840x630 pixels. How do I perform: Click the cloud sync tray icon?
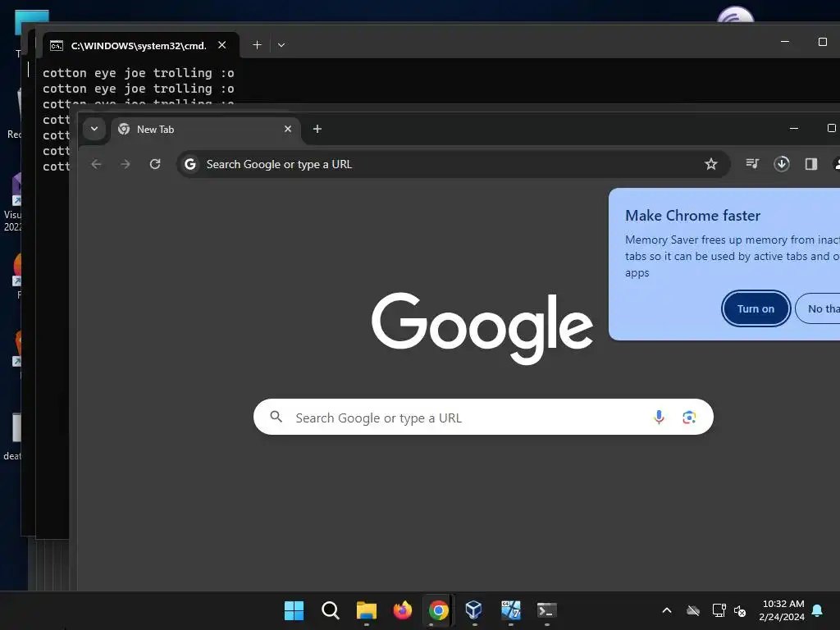click(693, 610)
